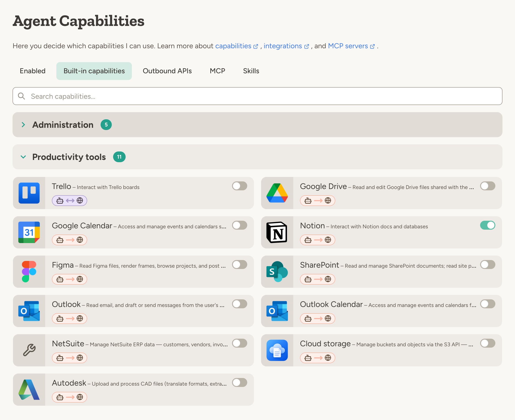Click the Google Calendar icon
Screen dimensions: 515x420
[x=29, y=232]
